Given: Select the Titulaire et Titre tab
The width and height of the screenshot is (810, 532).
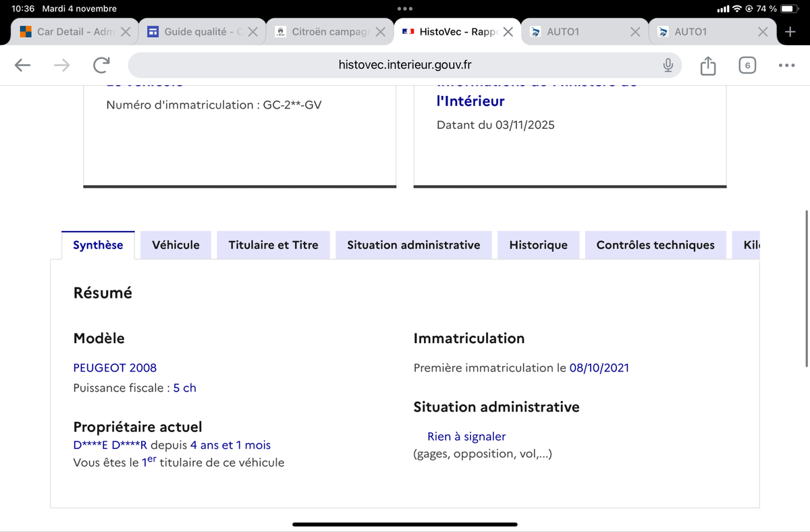Looking at the screenshot, I should [x=273, y=245].
